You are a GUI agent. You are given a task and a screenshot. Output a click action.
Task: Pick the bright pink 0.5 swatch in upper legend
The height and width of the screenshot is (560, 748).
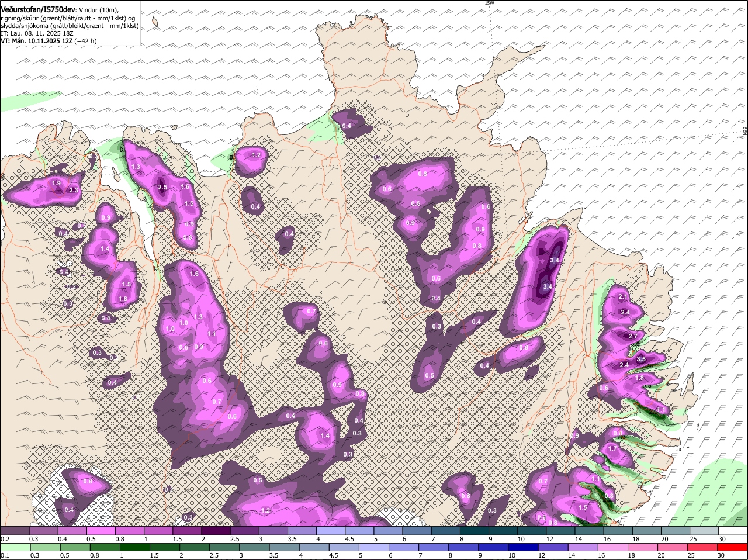coord(102,531)
